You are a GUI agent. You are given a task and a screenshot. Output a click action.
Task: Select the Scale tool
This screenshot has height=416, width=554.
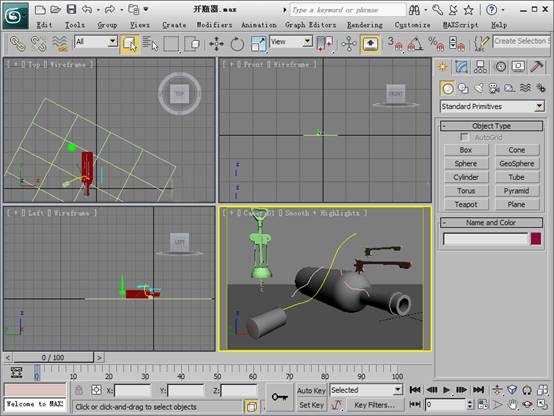pyautogui.click(x=258, y=44)
